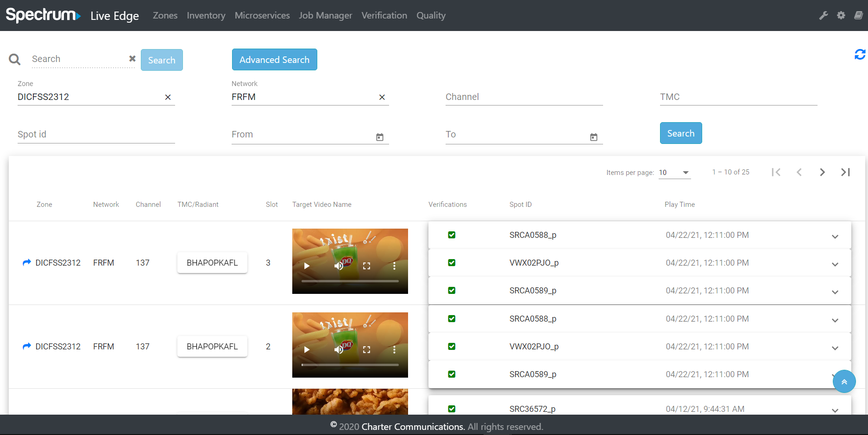This screenshot has height=435, width=868.
Task: Toggle verification checkbox for first VWX02PJO_p
Action: coord(452,263)
